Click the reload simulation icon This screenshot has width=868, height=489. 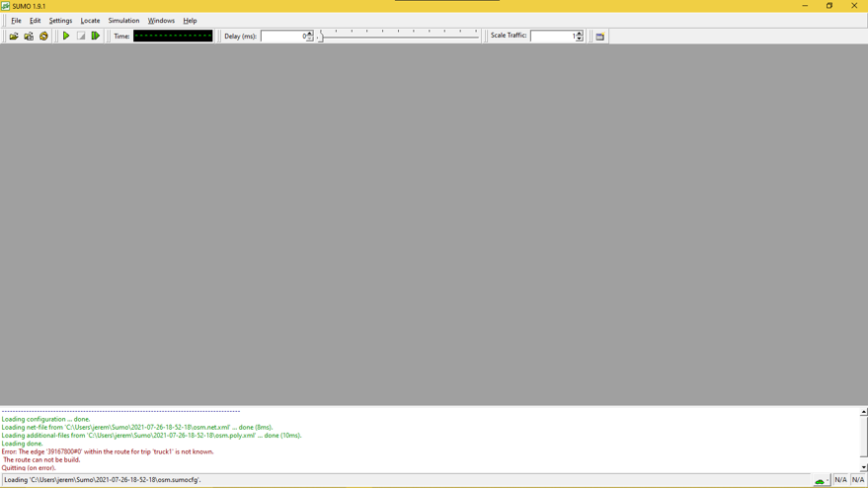[x=43, y=37]
